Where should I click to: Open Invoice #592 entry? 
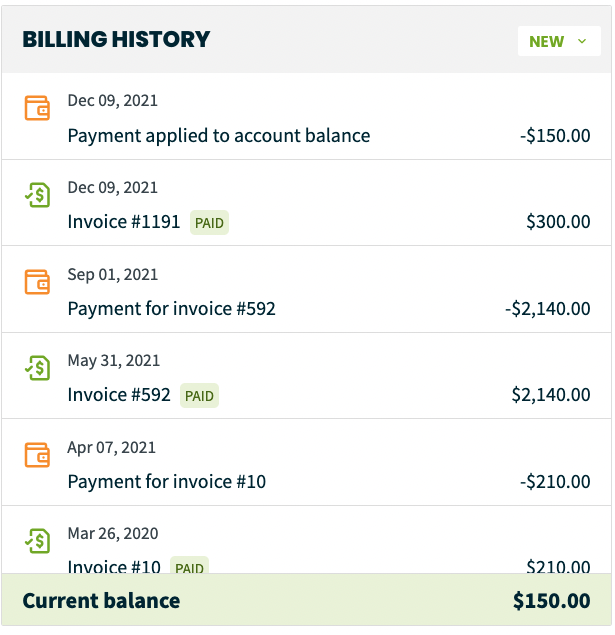(x=119, y=395)
